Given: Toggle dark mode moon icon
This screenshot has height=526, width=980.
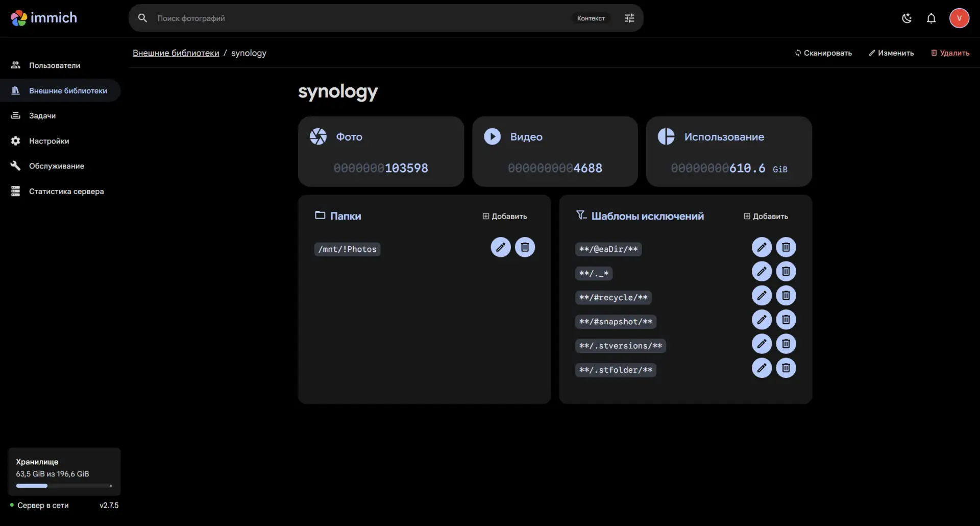Looking at the screenshot, I should (x=906, y=18).
